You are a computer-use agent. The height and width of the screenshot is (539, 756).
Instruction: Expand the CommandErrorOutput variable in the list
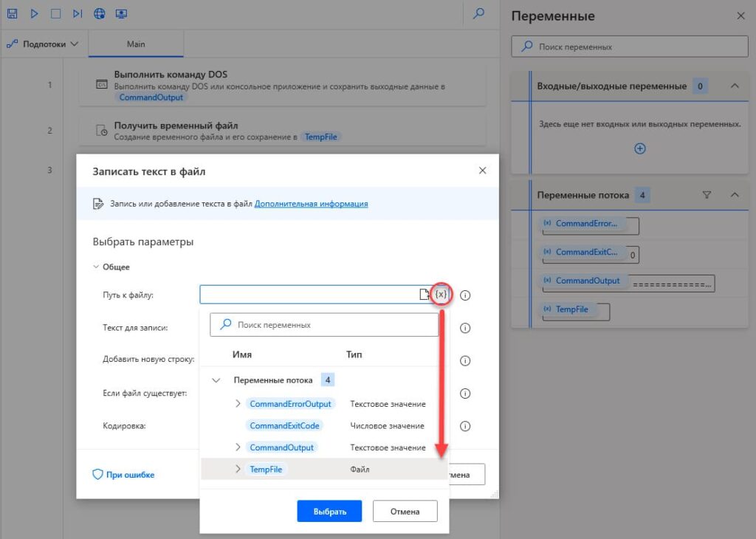tap(238, 404)
